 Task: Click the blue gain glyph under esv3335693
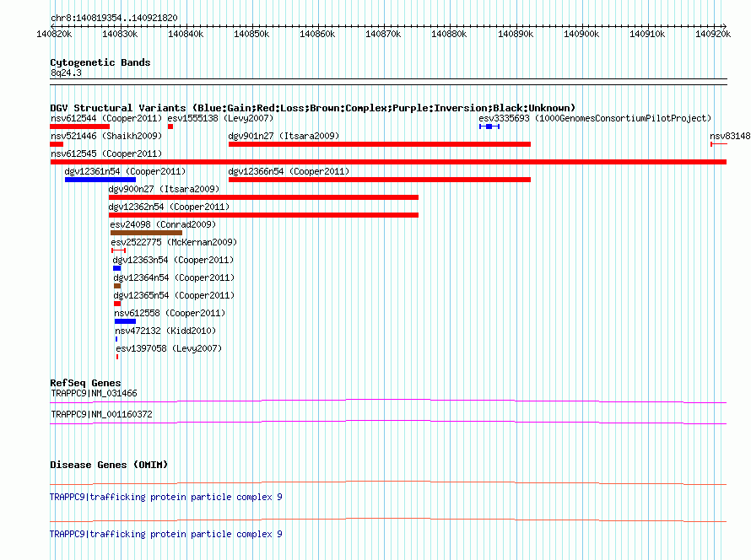point(489,127)
